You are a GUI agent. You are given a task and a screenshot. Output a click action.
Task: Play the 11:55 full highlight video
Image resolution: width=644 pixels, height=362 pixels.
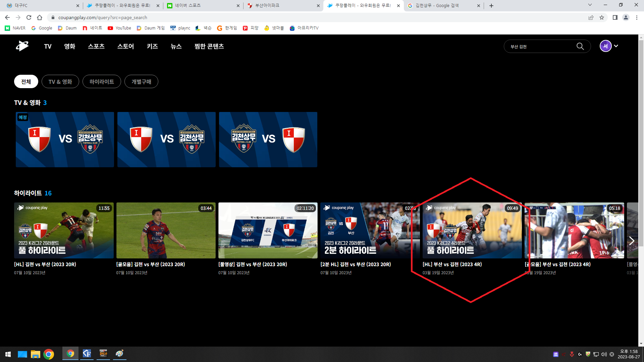tap(64, 230)
